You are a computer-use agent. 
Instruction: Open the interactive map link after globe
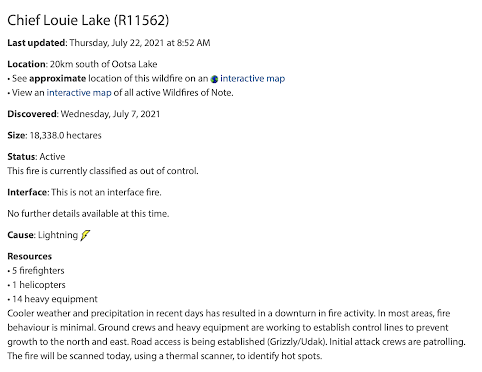tap(252, 78)
